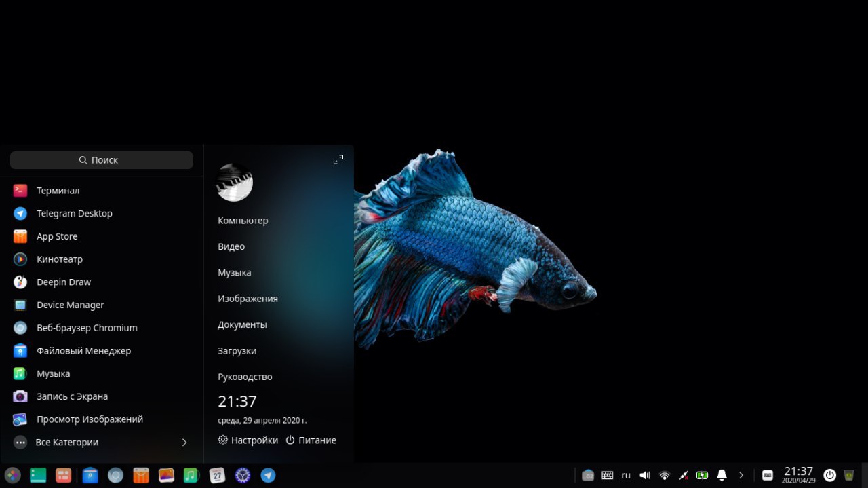
Task: Open the onscreen keyboard tray icon
Action: (768, 475)
